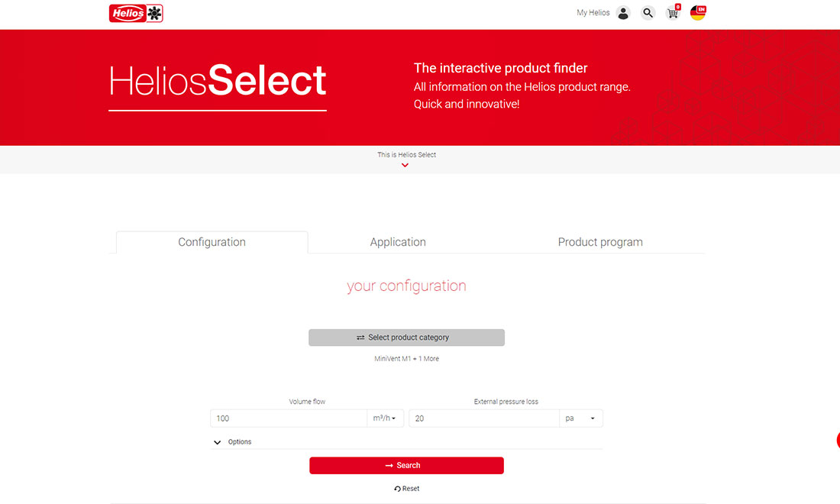Switch to the Application tab

coord(398,242)
